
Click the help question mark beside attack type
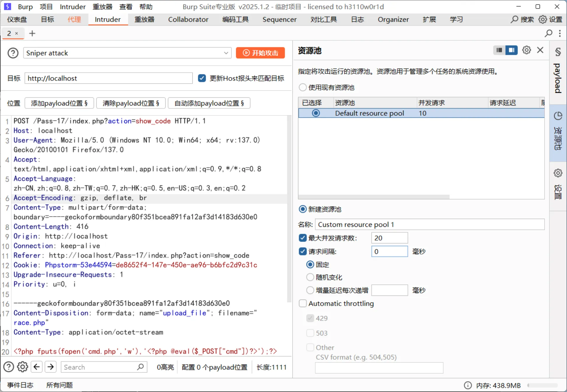click(13, 53)
